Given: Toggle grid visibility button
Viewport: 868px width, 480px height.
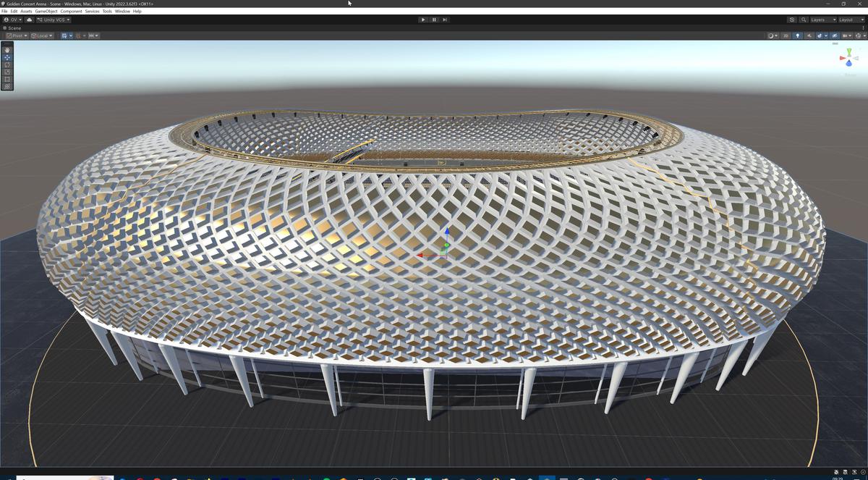Looking at the screenshot, I should (64, 35).
